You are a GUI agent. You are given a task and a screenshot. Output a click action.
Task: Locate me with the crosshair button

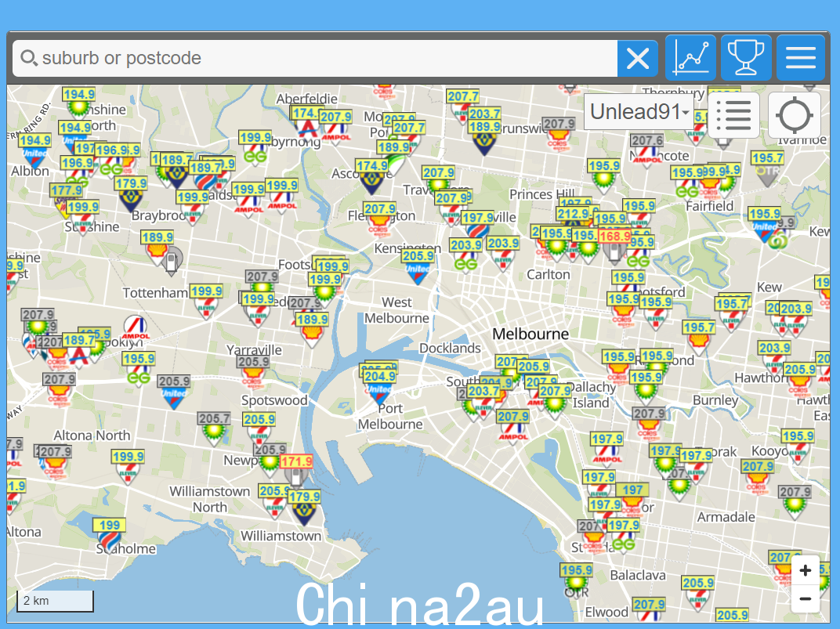795,115
